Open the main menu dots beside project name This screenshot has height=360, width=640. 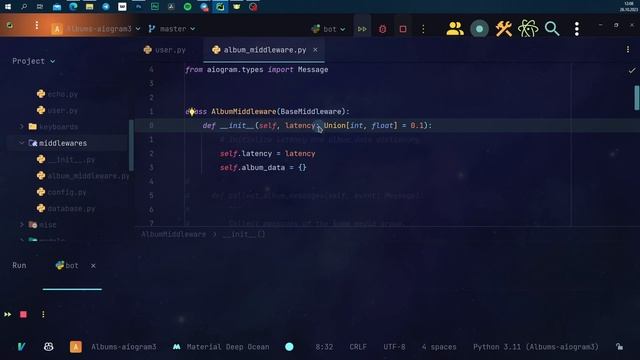point(37,25)
